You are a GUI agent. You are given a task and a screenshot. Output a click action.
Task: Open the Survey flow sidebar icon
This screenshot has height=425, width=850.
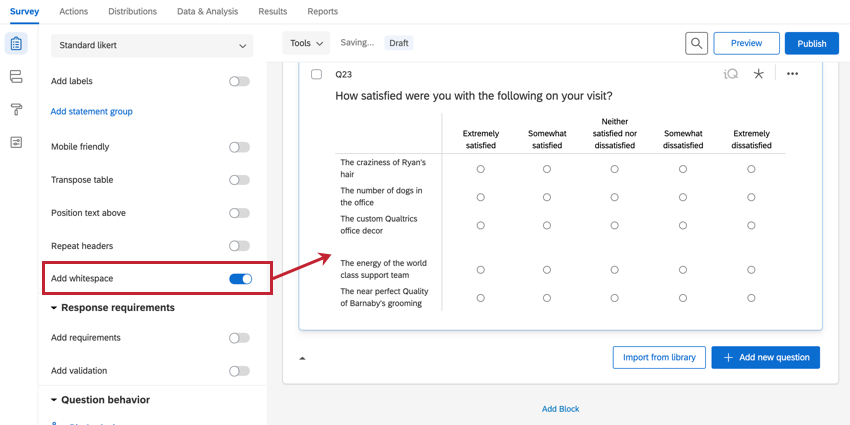tap(16, 77)
